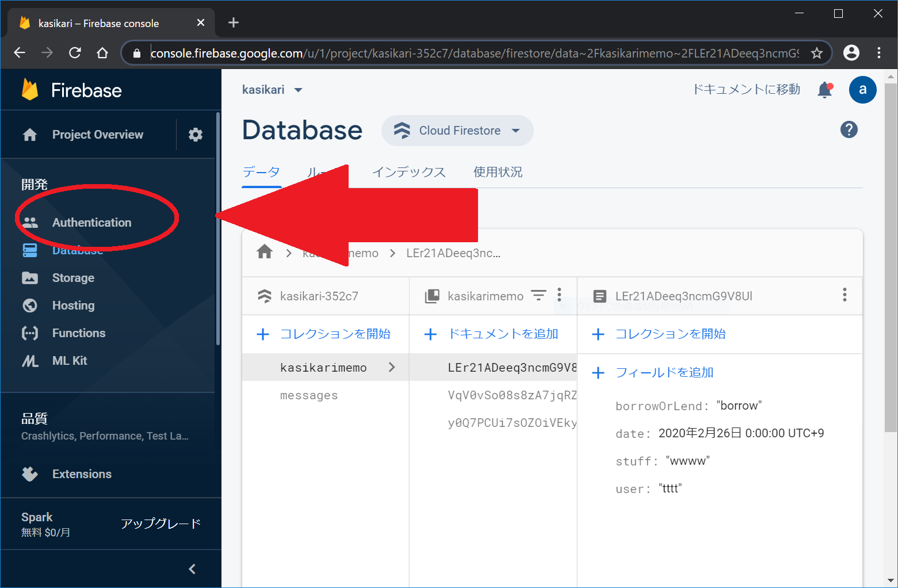
Task: Collapse the sidebar with chevron
Action: 192,569
